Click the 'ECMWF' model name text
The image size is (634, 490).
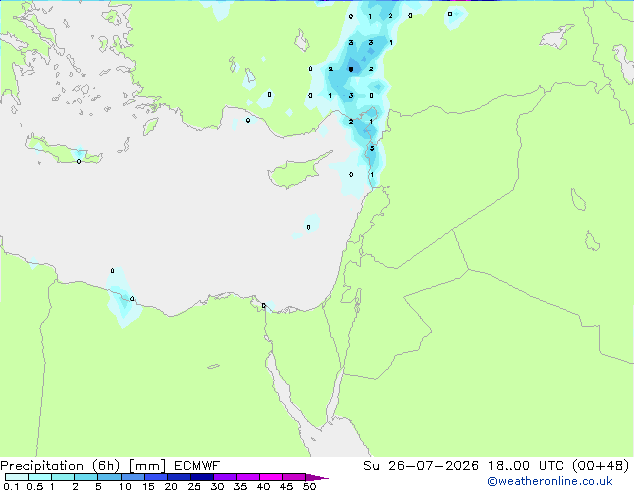[x=197, y=466]
